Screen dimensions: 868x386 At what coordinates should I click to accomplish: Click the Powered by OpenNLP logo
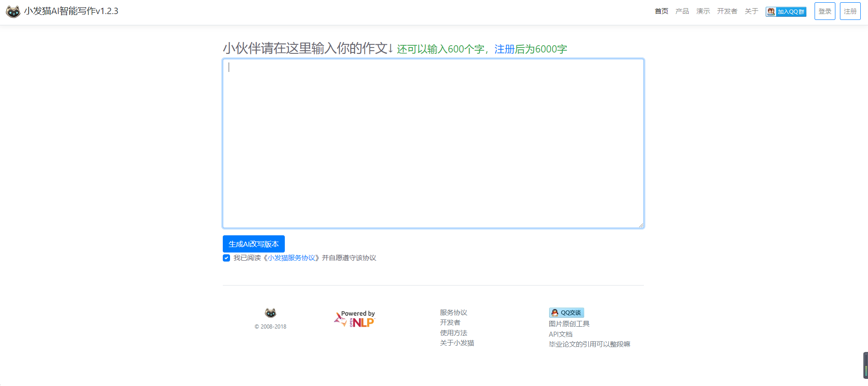355,319
